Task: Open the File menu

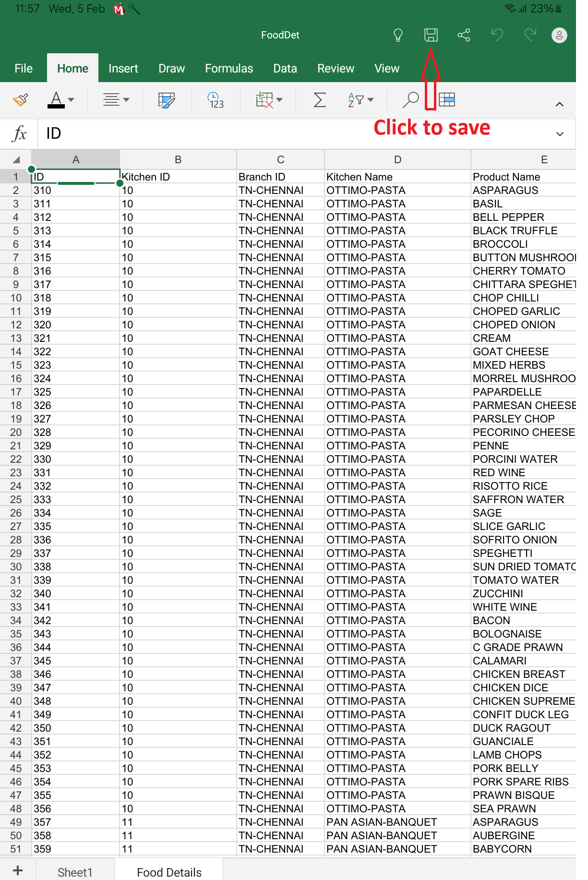Action: [24, 68]
